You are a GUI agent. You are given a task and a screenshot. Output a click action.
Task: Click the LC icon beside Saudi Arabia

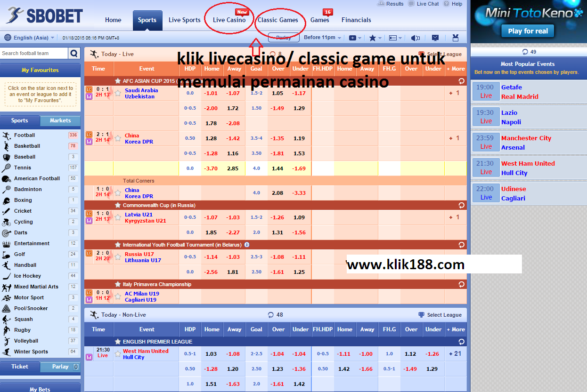click(x=89, y=89)
